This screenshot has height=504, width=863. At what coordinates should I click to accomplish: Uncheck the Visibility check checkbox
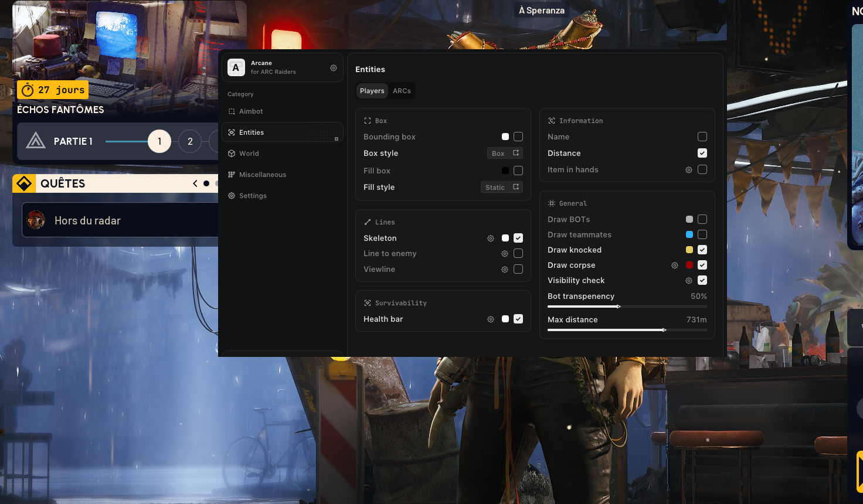tap(702, 280)
